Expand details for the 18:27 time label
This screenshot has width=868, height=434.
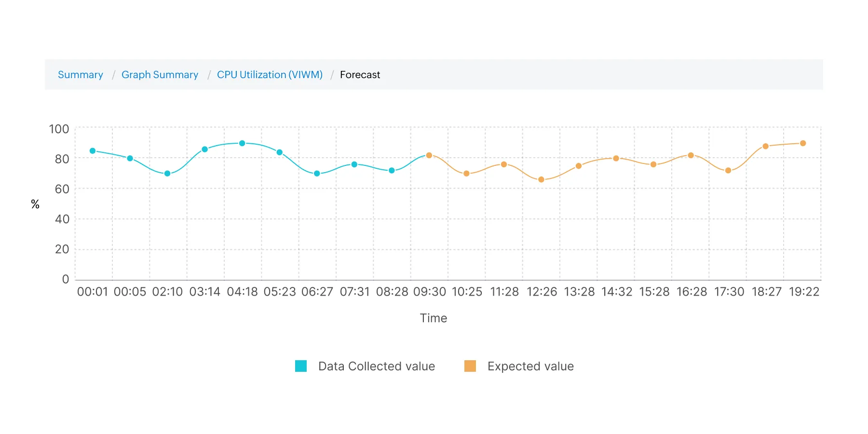[x=767, y=292]
